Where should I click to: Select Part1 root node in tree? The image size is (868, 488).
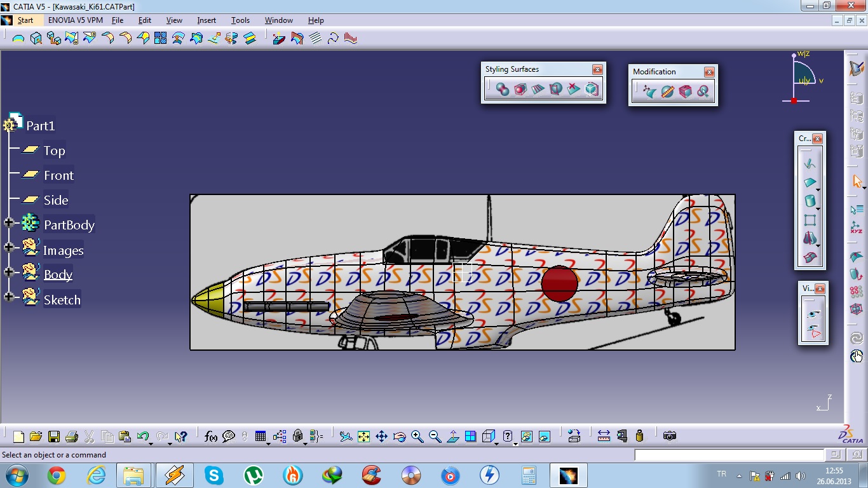40,126
